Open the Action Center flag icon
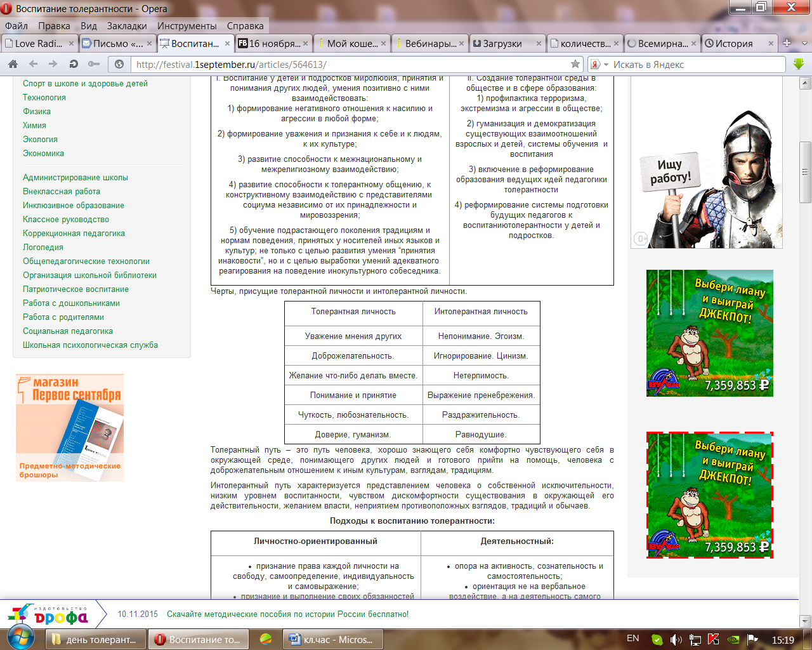 pyautogui.click(x=752, y=640)
